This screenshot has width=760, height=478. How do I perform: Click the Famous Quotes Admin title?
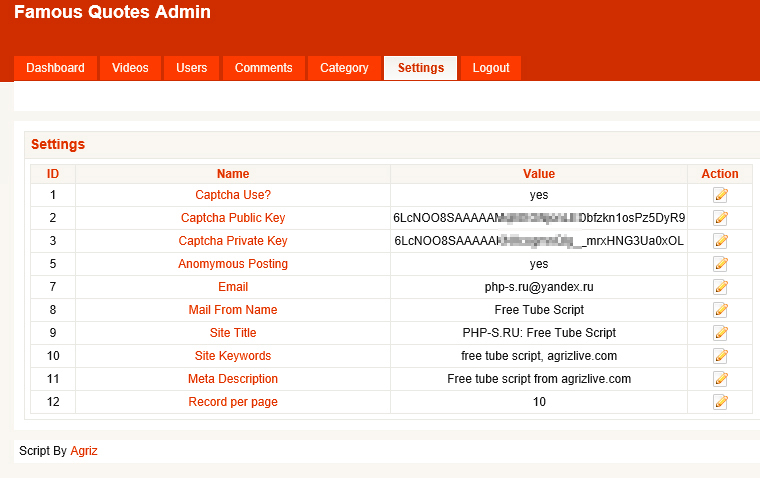click(x=112, y=13)
